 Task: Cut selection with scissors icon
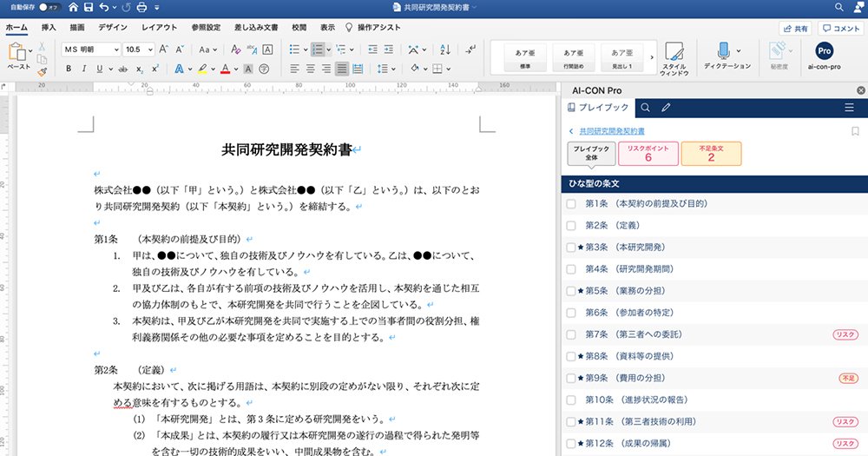click(42, 47)
